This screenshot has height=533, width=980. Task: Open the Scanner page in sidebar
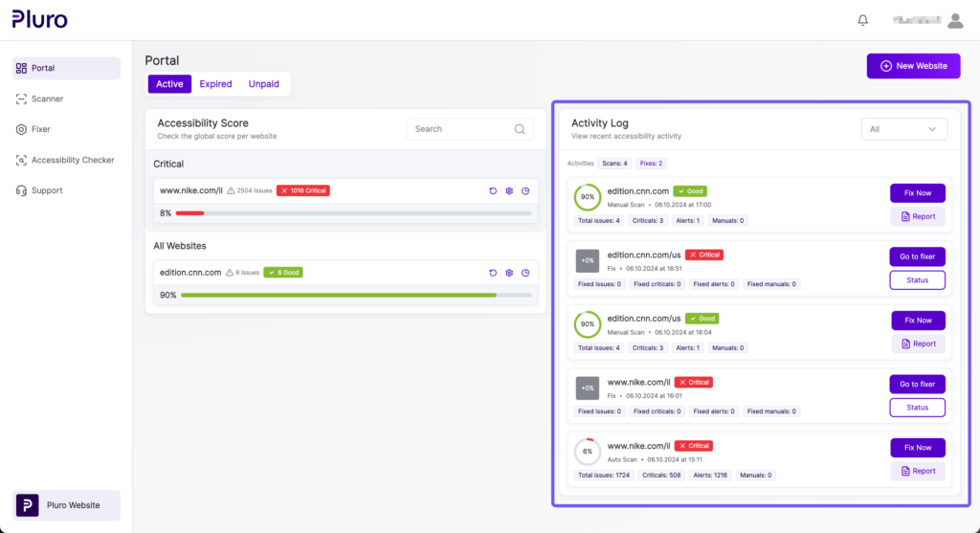47,99
